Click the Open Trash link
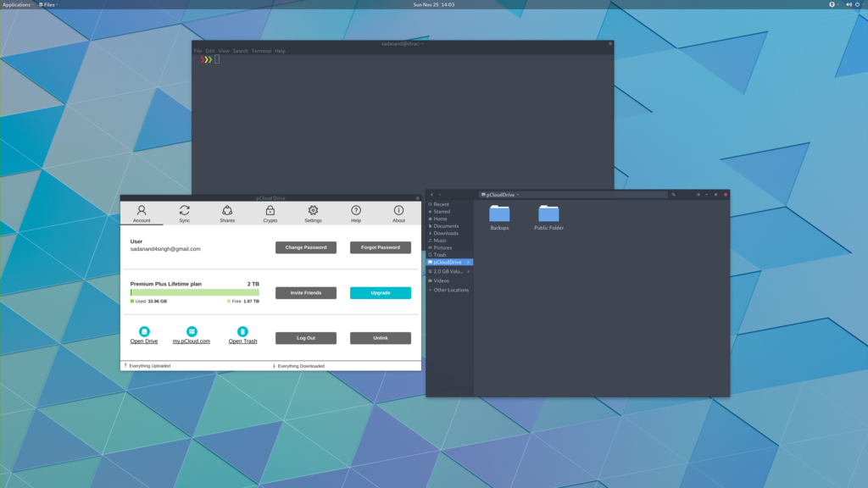Screen dimensions: 868x488 click(242, 341)
